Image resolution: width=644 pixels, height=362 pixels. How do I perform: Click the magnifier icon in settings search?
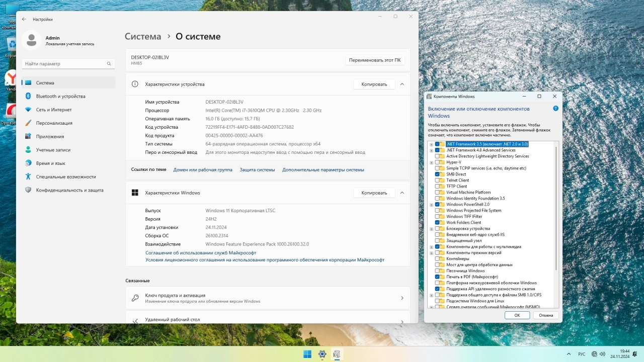(109, 64)
